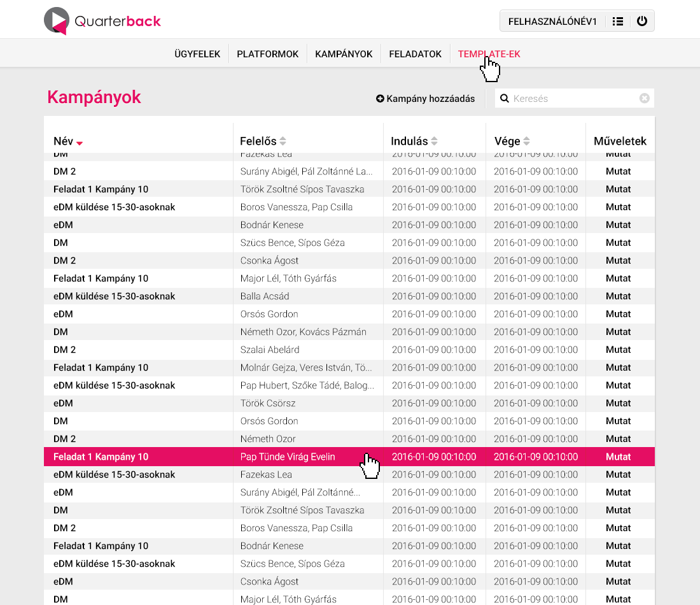Select 'Szücs Bence, Sípos Géza' in eDM küldése row

pos(293,564)
